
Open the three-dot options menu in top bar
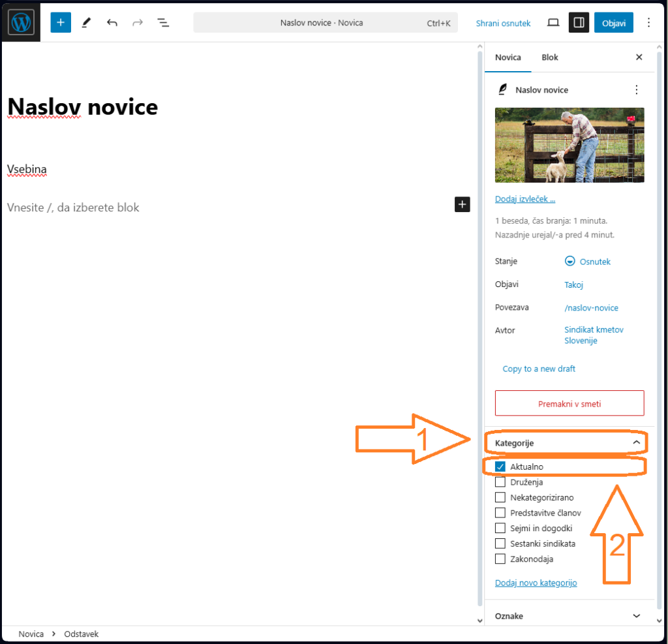648,23
